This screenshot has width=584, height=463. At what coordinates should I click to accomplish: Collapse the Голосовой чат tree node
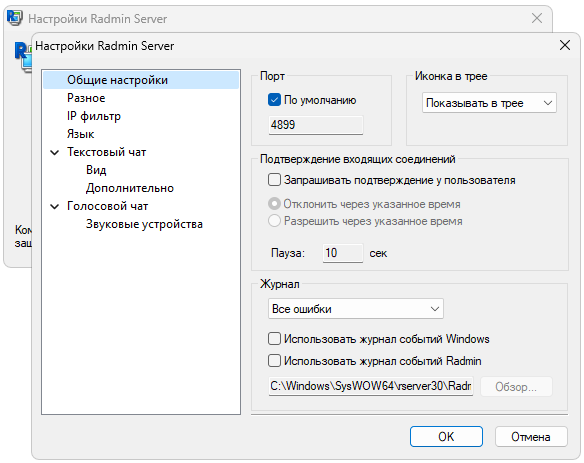54,206
